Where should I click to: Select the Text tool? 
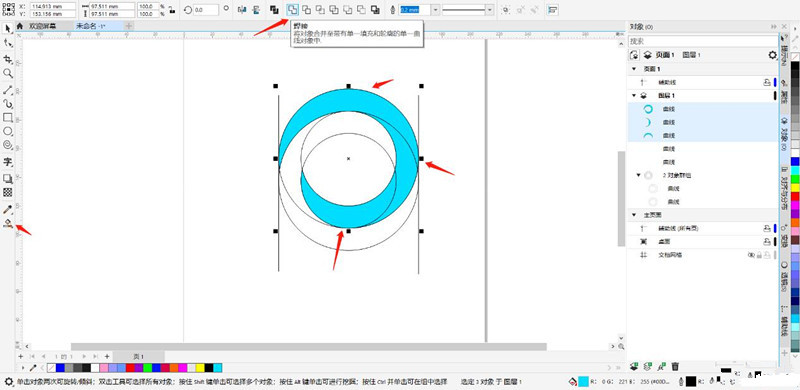[8, 162]
